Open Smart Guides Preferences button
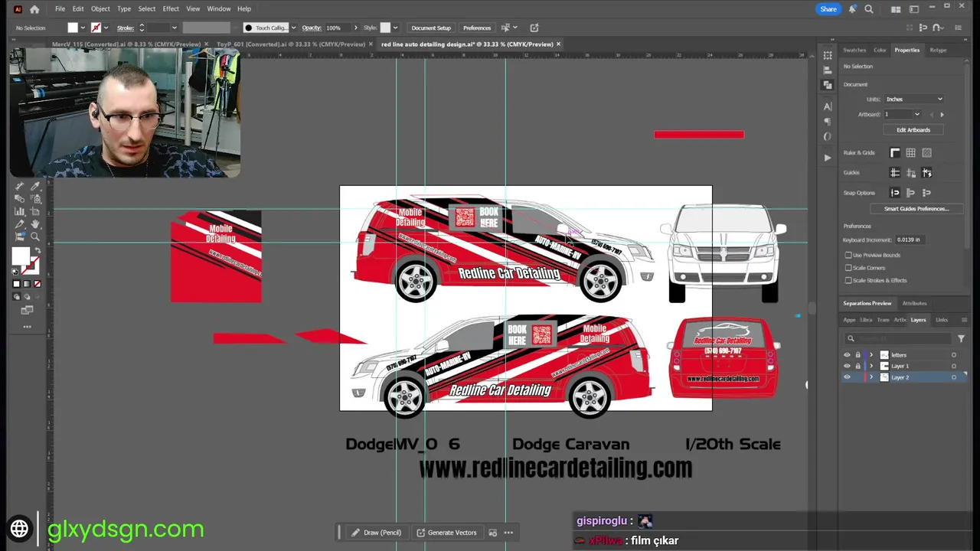 [916, 209]
